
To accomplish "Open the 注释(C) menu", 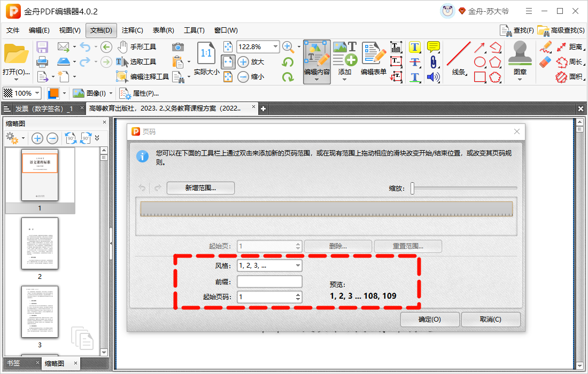I will click(x=133, y=30).
